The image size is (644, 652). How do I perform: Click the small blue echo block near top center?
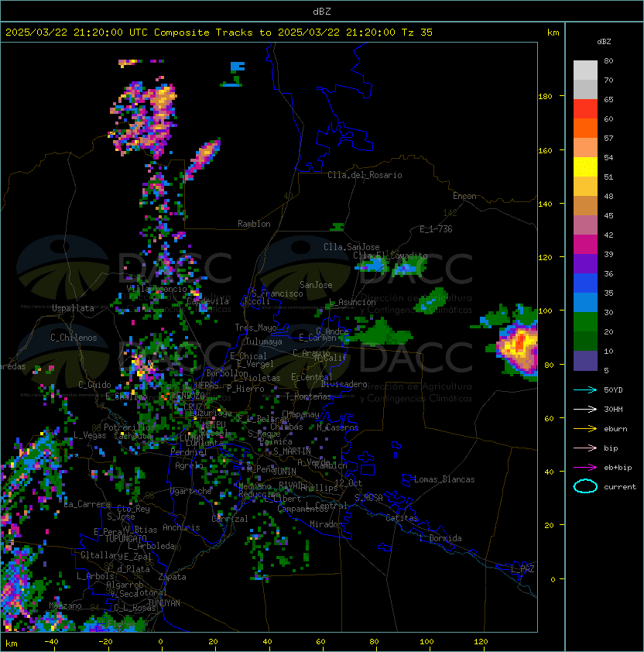point(238,66)
